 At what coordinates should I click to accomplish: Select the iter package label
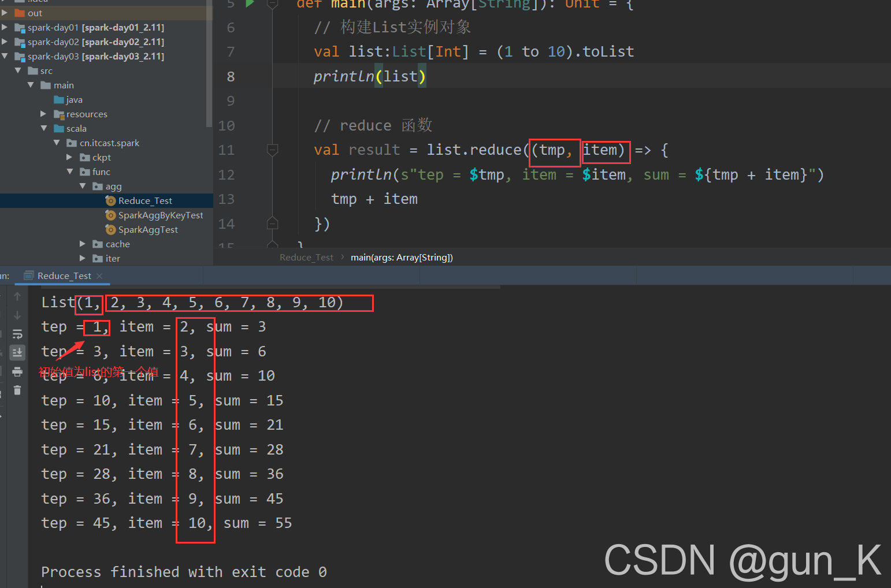pyautogui.click(x=113, y=258)
